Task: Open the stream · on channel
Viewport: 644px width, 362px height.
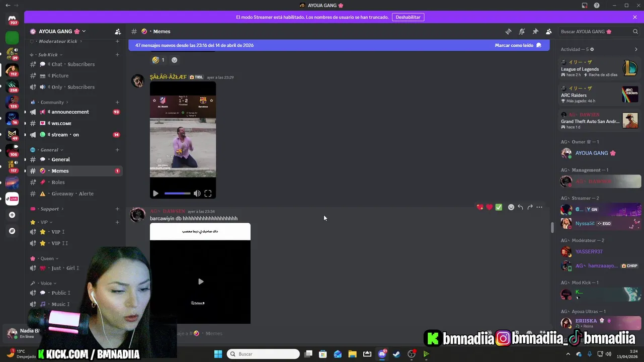Action: [x=74, y=135]
